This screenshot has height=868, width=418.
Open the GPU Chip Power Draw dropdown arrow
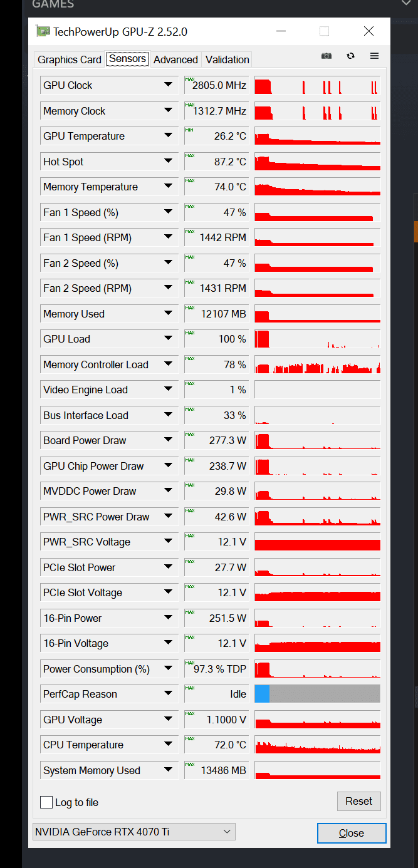(x=168, y=466)
